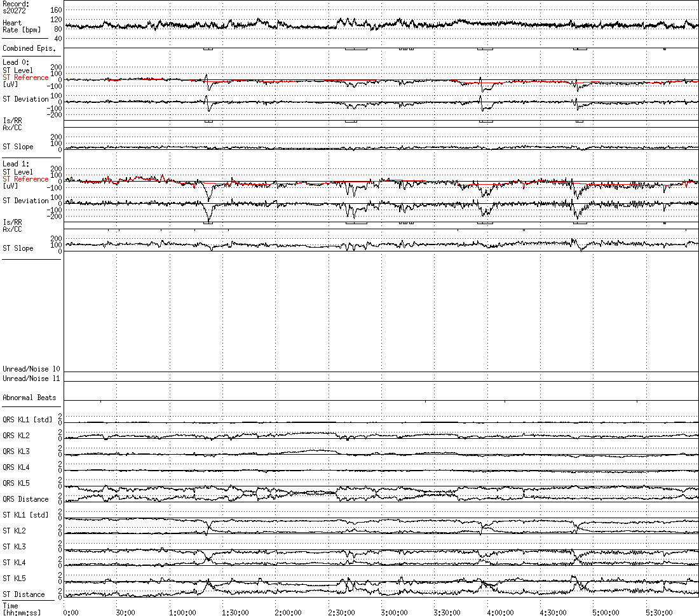Click the Heart Rate [bpm] label
Screen dimensions: 699x616
(x=21, y=27)
